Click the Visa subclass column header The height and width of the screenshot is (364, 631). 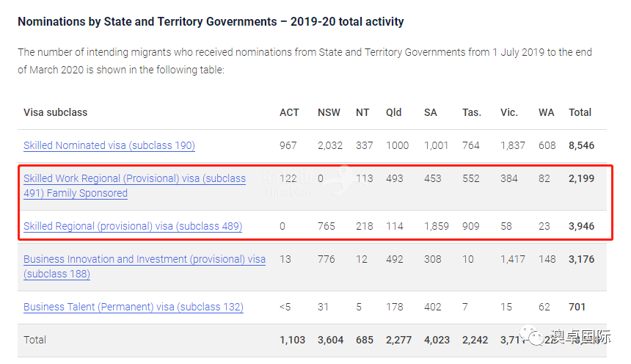(55, 112)
